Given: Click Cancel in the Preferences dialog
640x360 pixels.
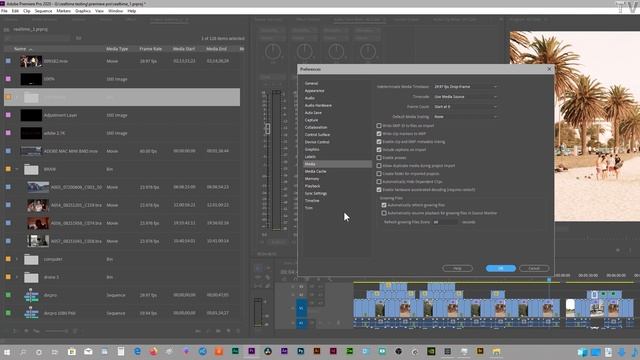Looking at the screenshot, I should 534,268.
